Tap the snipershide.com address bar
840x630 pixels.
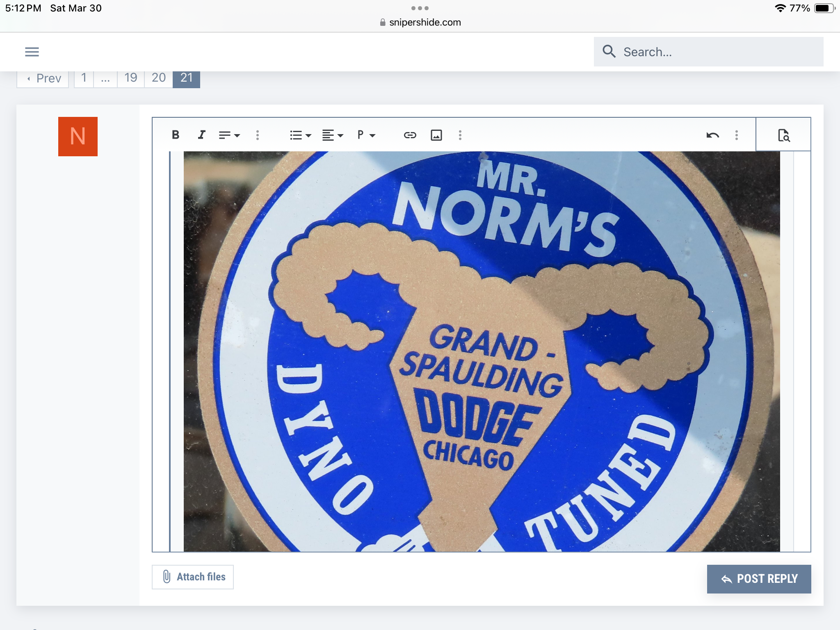[x=420, y=23]
